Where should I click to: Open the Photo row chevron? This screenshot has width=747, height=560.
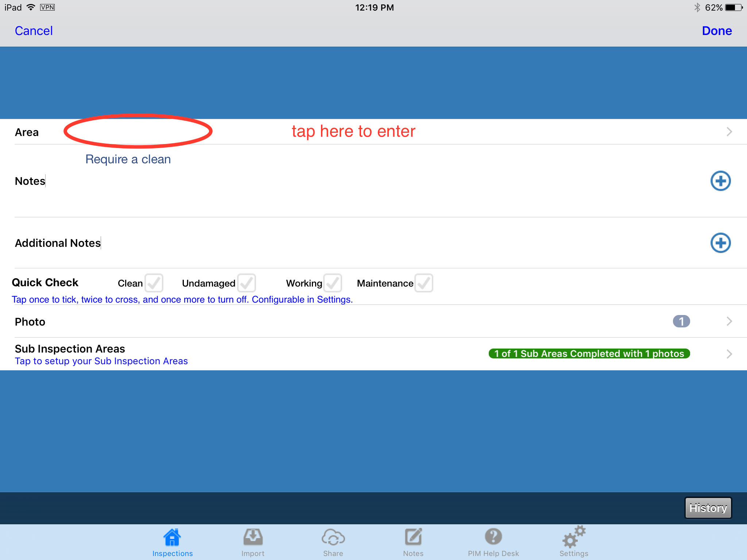(729, 321)
